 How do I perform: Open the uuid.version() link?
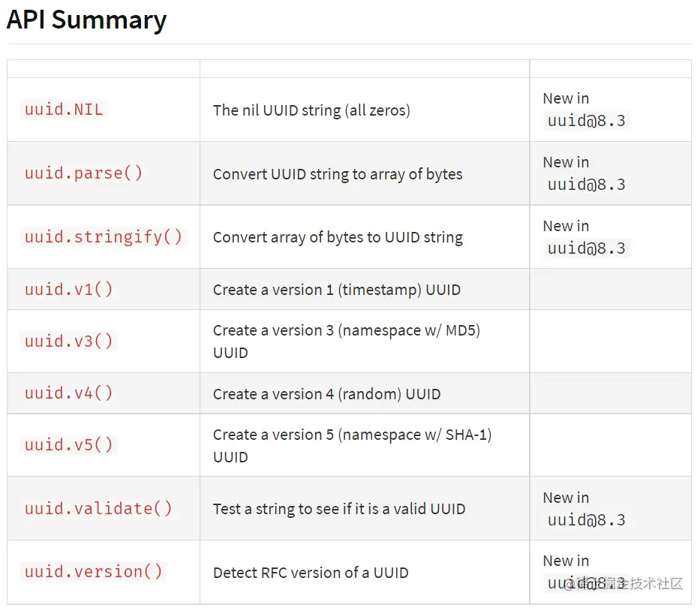[93, 572]
